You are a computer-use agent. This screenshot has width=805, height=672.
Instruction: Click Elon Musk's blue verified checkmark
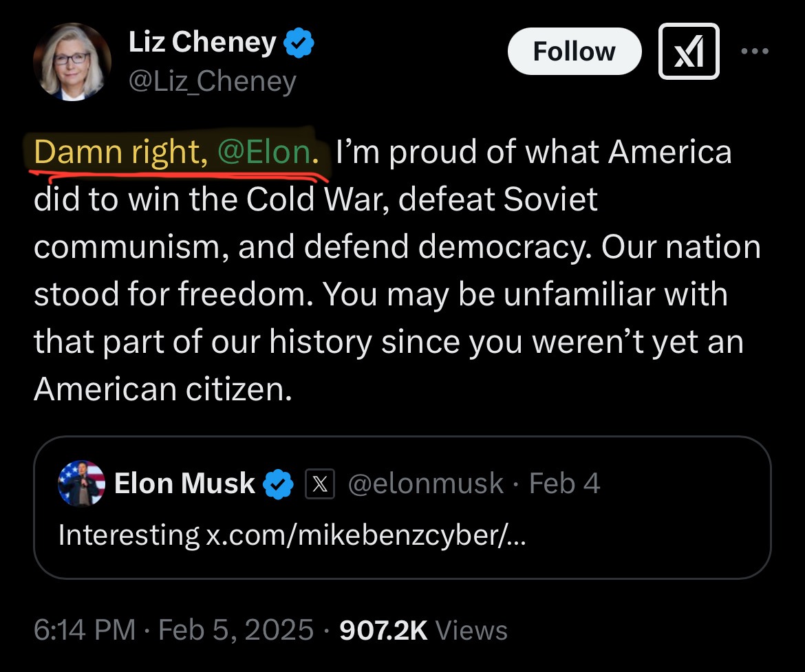pos(277,484)
